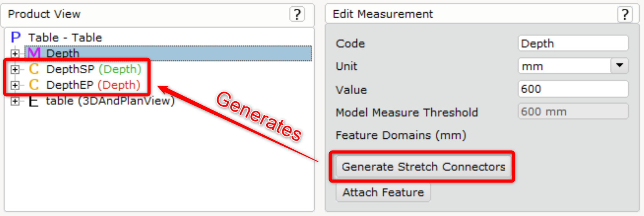Click the Attach Feature button

[383, 192]
